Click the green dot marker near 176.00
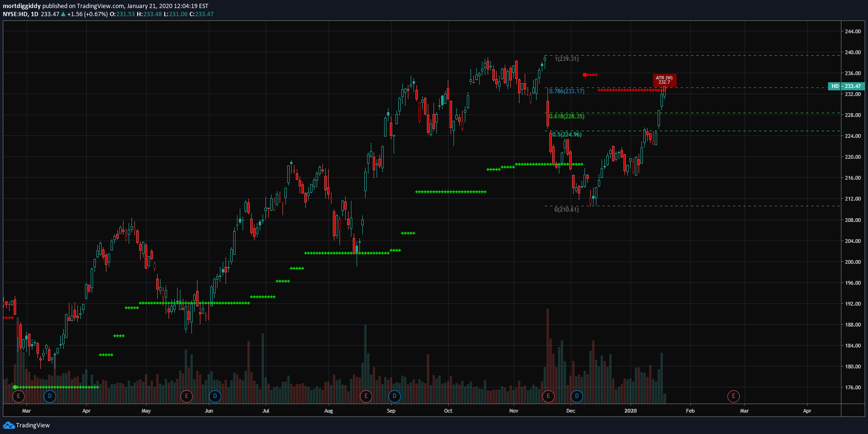 pos(15,387)
